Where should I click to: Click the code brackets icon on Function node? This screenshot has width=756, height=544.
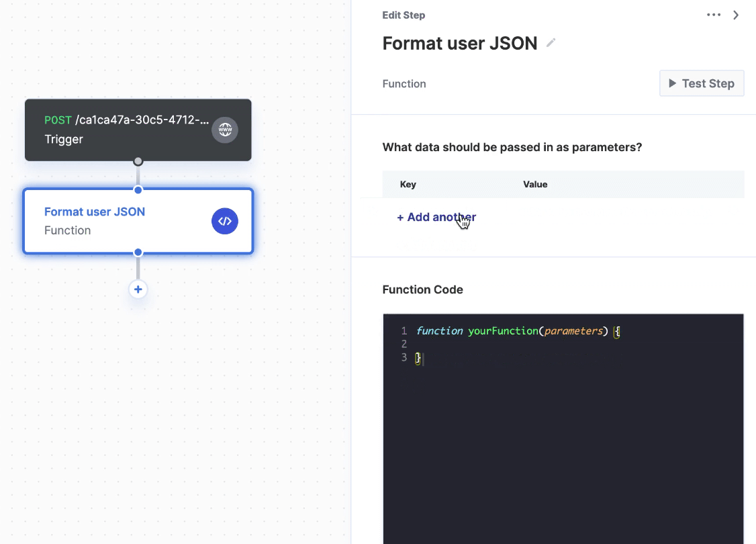click(x=225, y=221)
